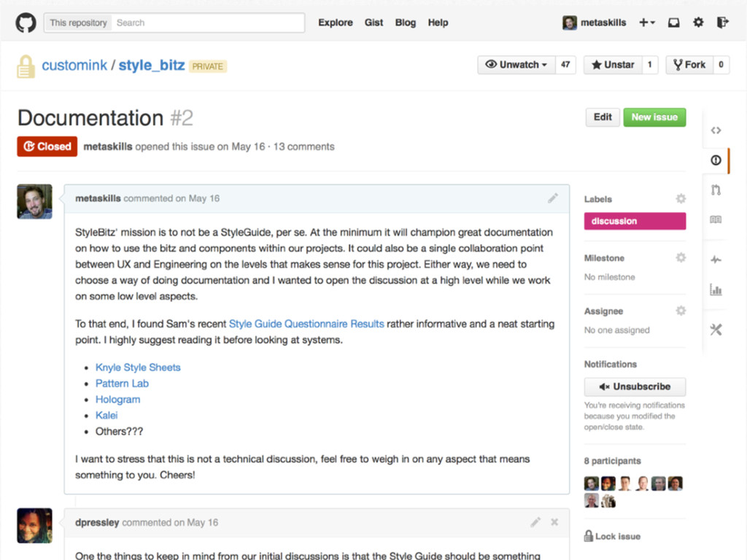This screenshot has width=747, height=560.
Task: Edit metaskills comment with pencil icon
Action: 553,198
